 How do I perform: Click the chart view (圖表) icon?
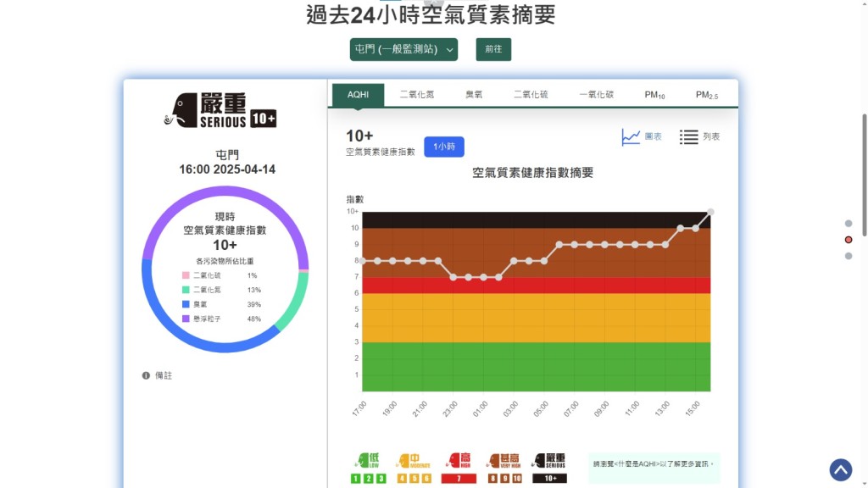coord(631,136)
